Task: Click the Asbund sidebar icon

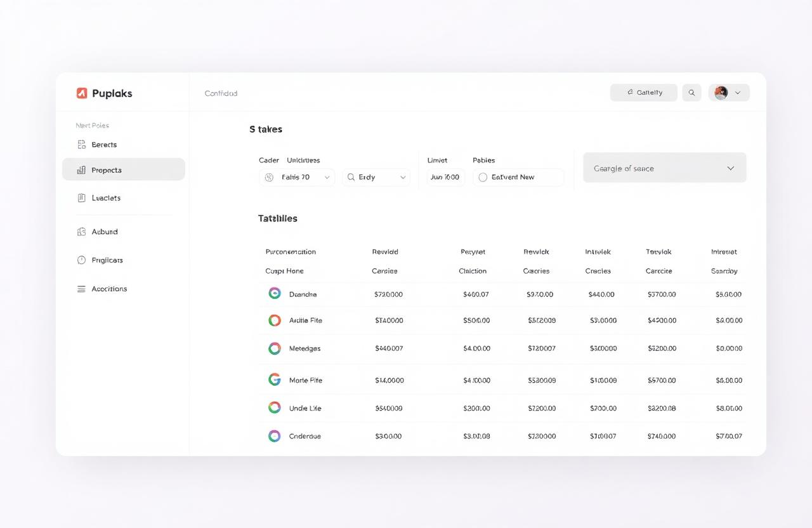Action: pyautogui.click(x=81, y=232)
